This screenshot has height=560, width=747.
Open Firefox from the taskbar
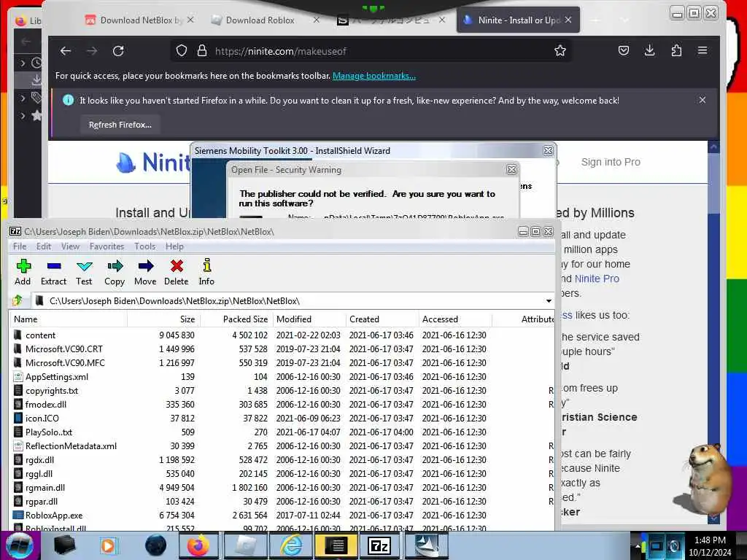click(x=198, y=545)
